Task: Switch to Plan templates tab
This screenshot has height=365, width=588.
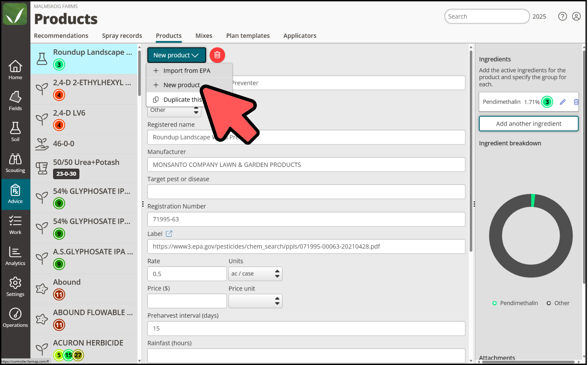Action: coord(248,35)
